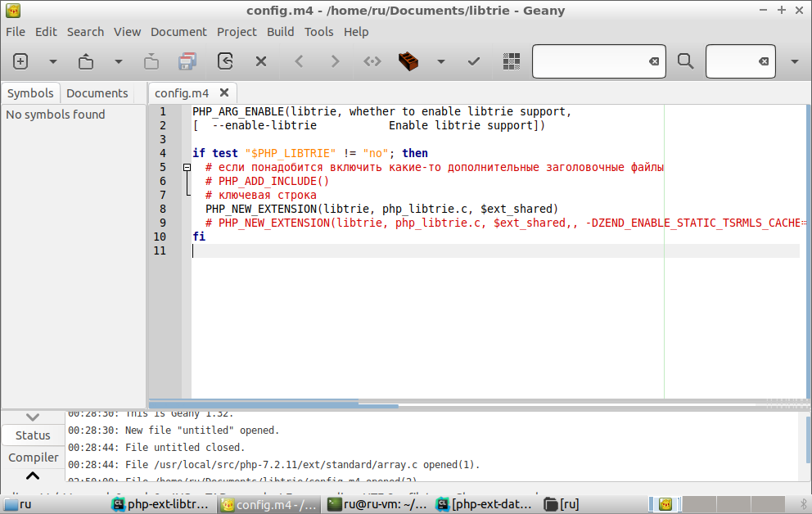Switch to php-ext-libtr... taskbar window
Image resolution: width=812 pixels, height=514 pixels.
click(160, 504)
